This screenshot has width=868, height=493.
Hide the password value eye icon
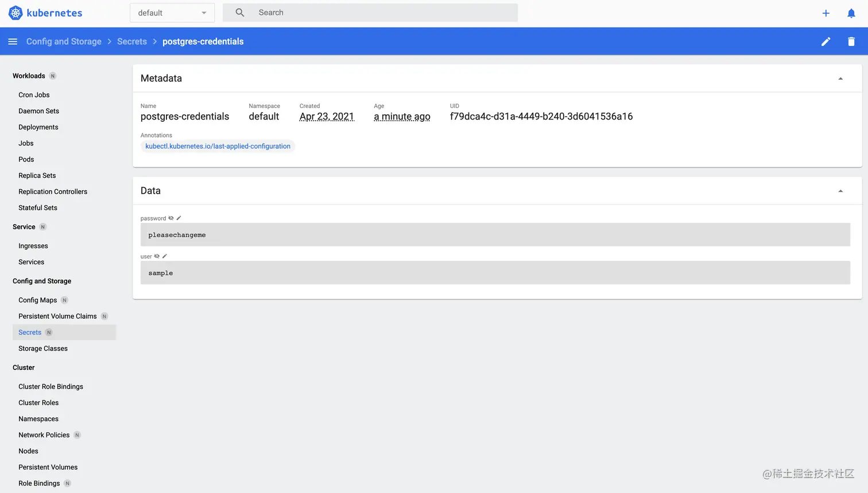[x=171, y=218]
